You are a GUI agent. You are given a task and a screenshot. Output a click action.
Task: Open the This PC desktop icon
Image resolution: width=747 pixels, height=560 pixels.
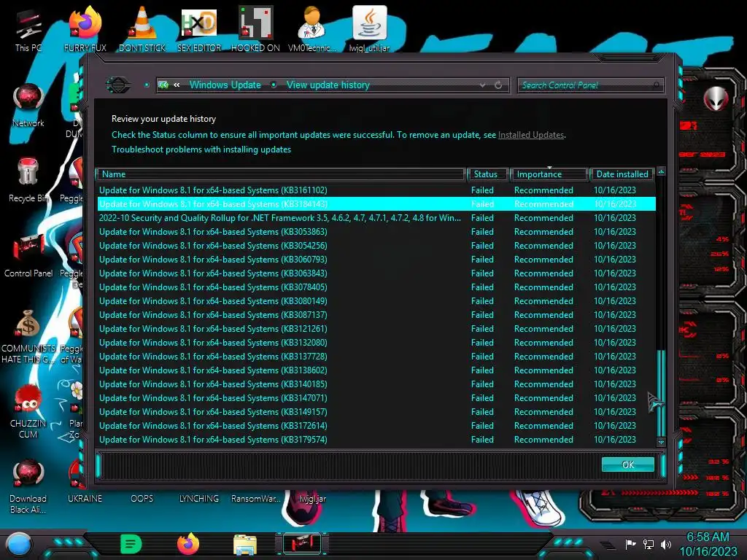[28, 31]
